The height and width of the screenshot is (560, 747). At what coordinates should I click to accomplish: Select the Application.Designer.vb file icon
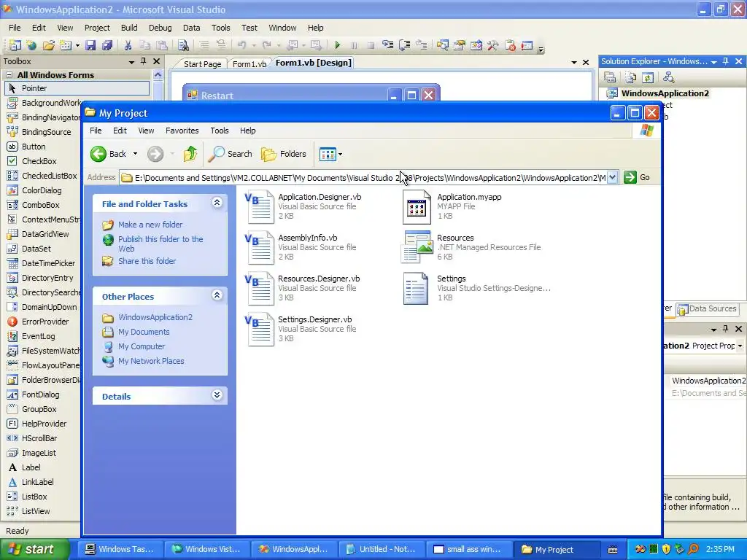tap(260, 206)
